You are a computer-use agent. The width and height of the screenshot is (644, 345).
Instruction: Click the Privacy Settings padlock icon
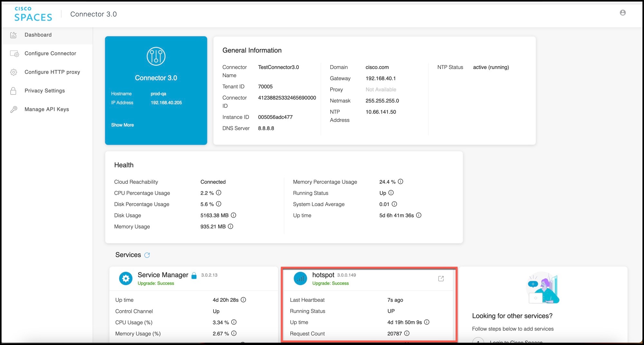[13, 91]
